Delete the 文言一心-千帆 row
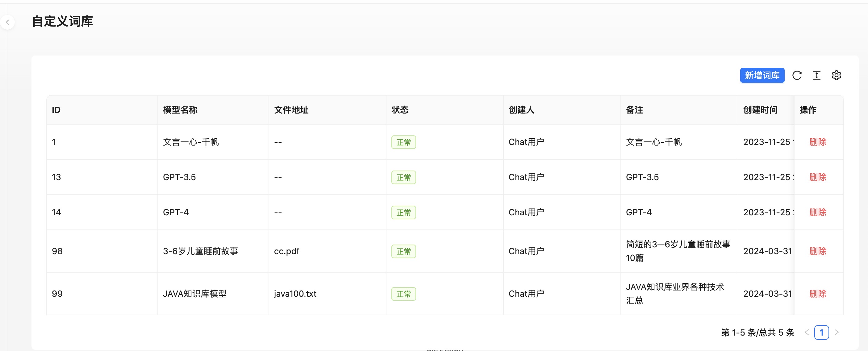The width and height of the screenshot is (868, 351). click(x=817, y=142)
